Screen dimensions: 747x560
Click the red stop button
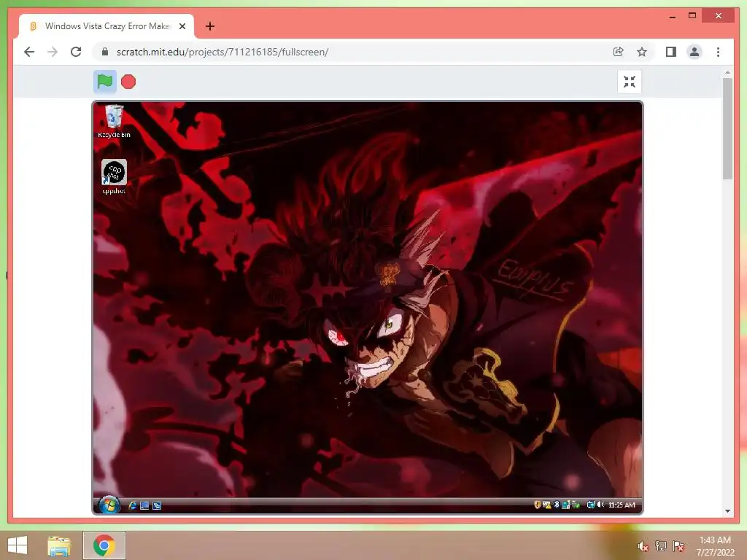coord(128,82)
